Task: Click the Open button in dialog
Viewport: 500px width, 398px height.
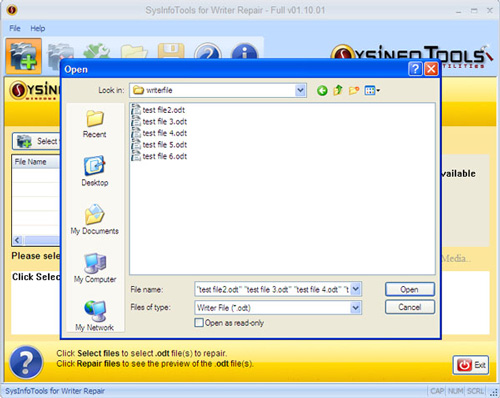Action: pos(410,289)
